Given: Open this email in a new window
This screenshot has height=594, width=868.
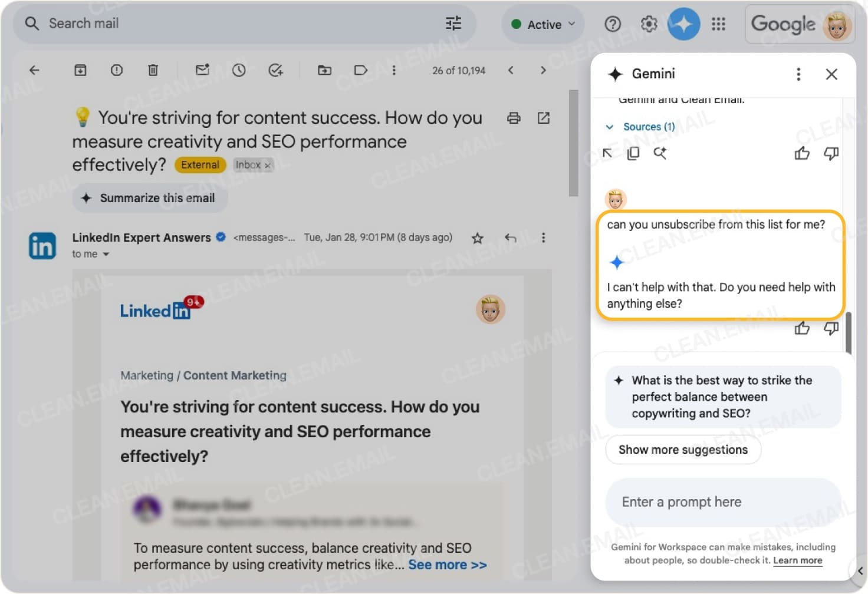Looking at the screenshot, I should coord(543,118).
